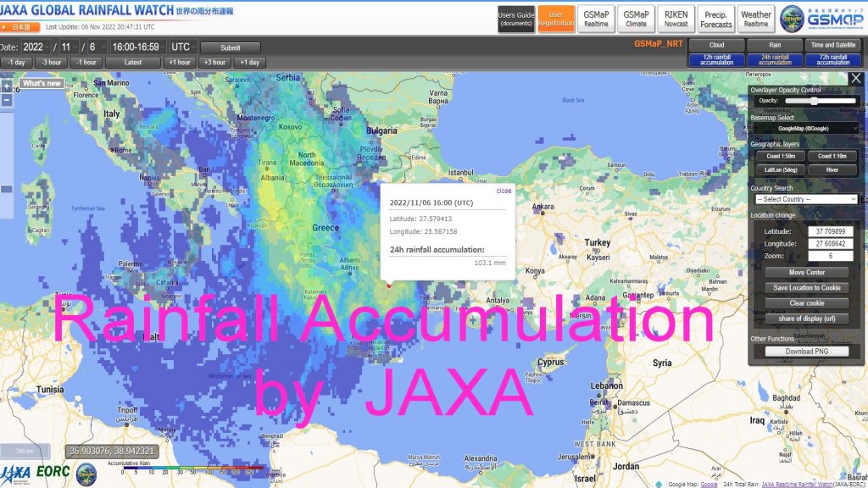Click the JAXA logo in the footer
868x488 pixels.
15,474
